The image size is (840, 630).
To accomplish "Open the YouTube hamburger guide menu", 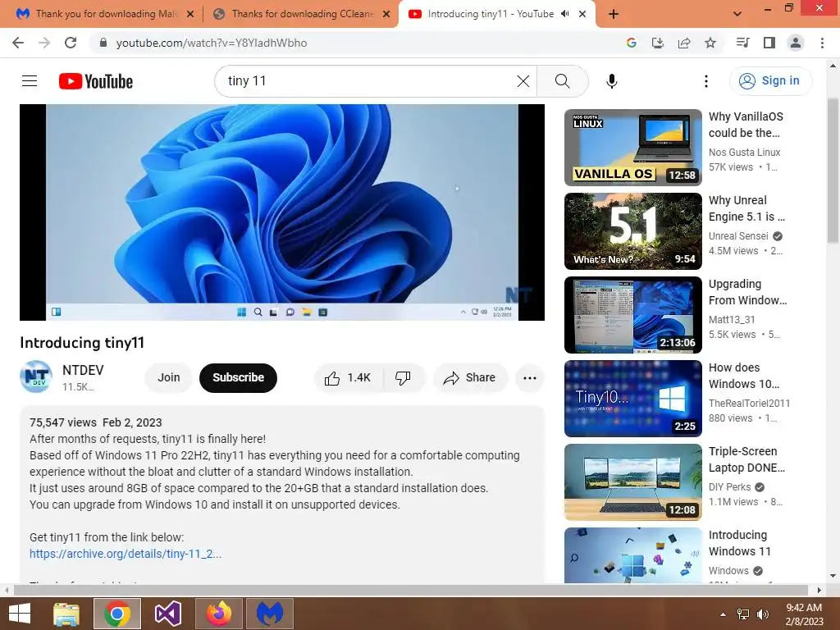I will 30,81.
